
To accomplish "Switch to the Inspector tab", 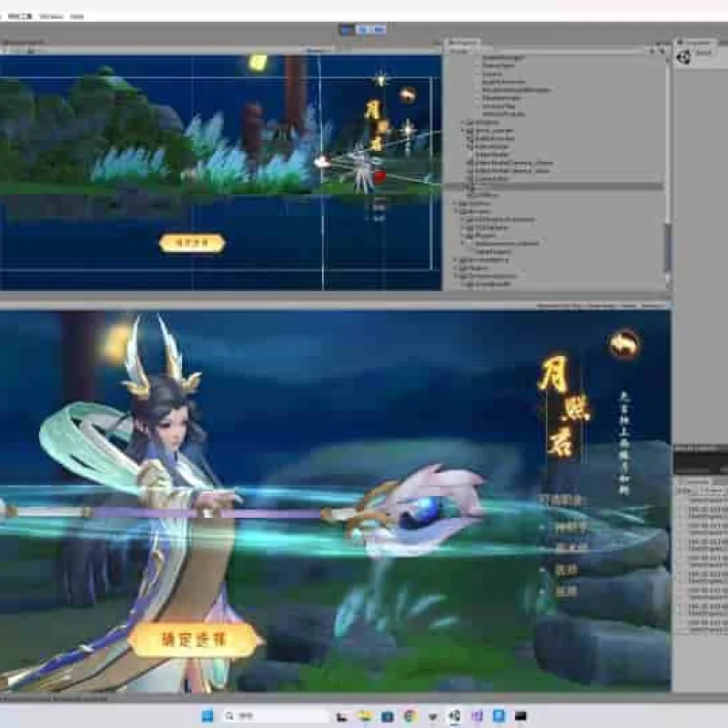I will [x=698, y=42].
